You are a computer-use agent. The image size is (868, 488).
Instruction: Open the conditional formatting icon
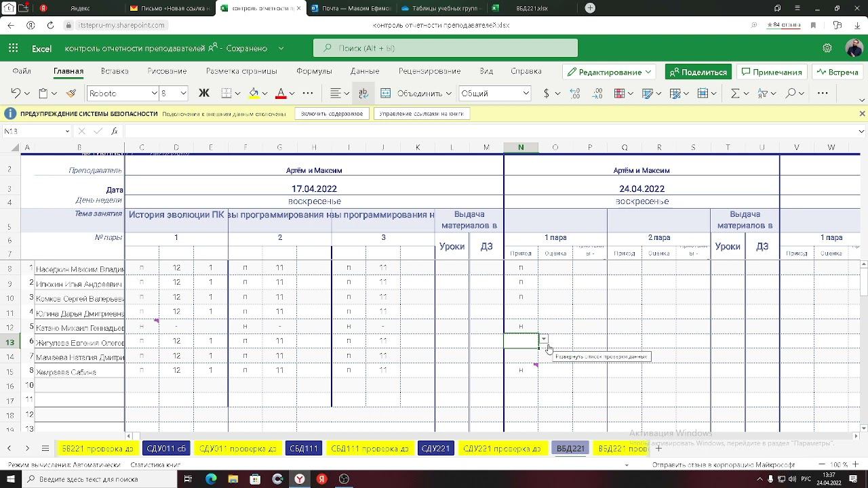[x=619, y=94]
